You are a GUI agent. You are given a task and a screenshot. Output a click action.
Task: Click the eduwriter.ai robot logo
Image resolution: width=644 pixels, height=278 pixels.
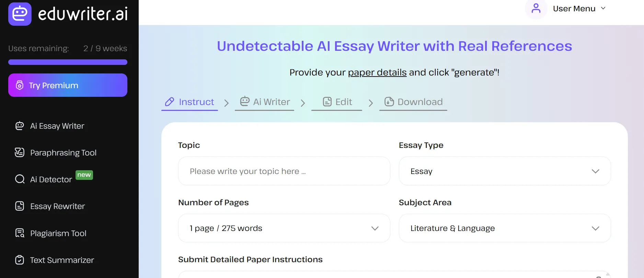[20, 14]
